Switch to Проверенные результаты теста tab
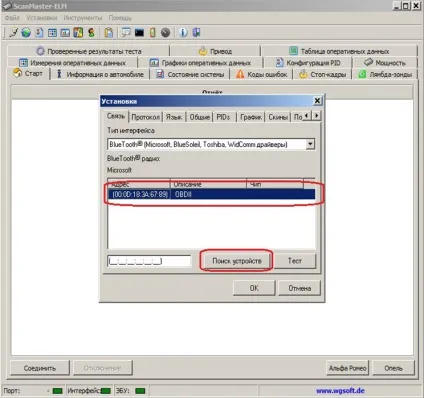424x398 pixels. click(89, 51)
